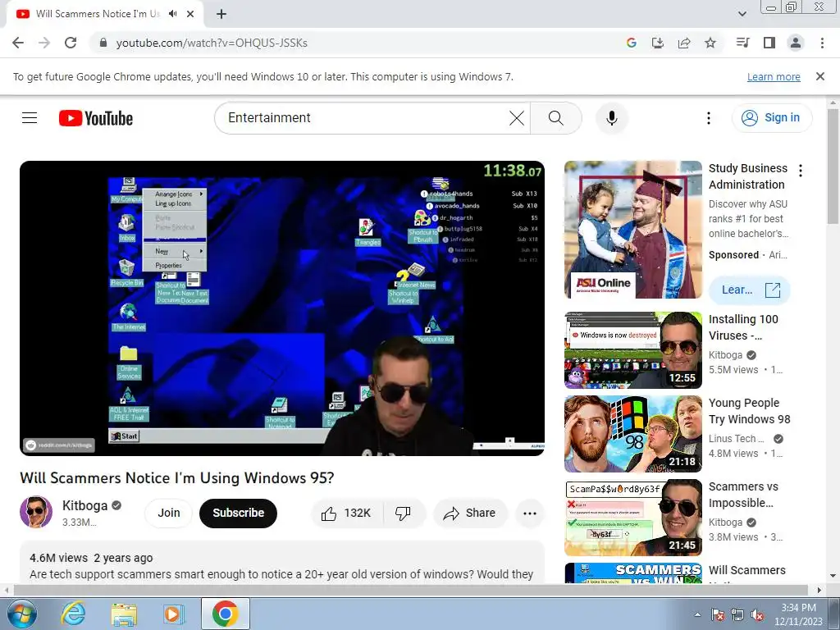
Task: Open the YouTube hamburger guide menu
Action: pyautogui.click(x=30, y=118)
